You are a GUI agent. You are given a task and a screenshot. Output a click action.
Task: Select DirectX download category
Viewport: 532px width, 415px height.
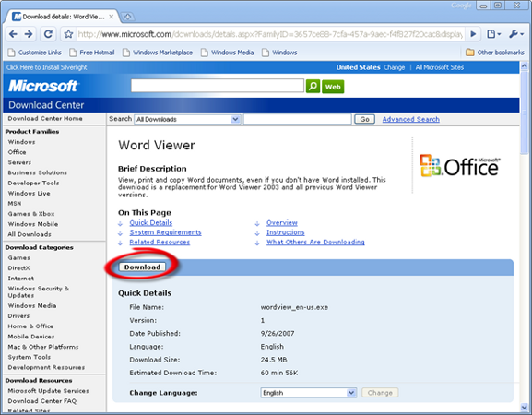[18, 267]
